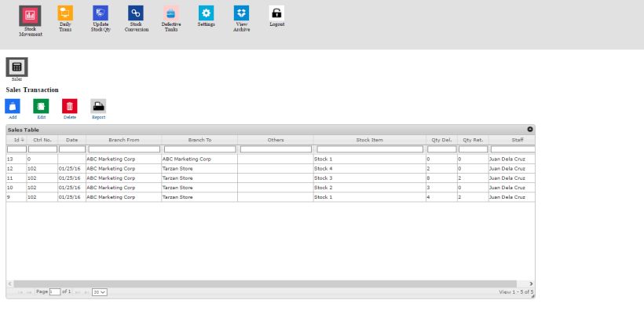Screen dimensions: 644x315
Task: Open the Report printer icon
Action: point(98,107)
